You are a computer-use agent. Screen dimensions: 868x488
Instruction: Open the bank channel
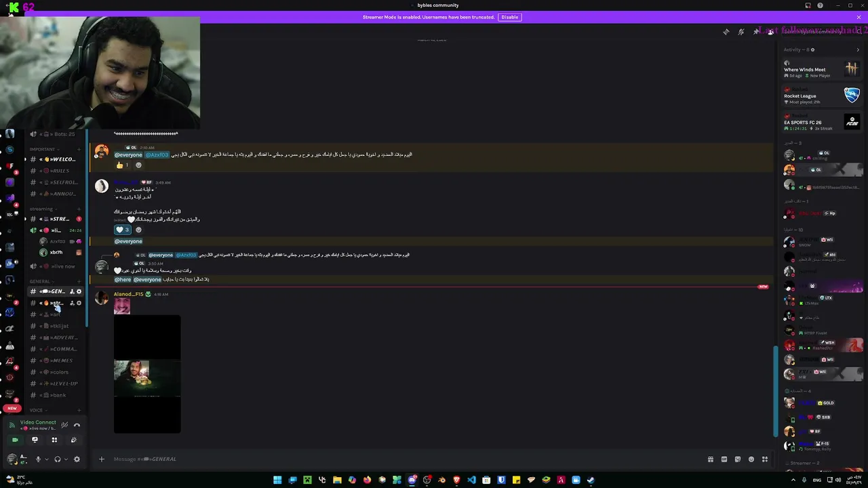click(55, 395)
